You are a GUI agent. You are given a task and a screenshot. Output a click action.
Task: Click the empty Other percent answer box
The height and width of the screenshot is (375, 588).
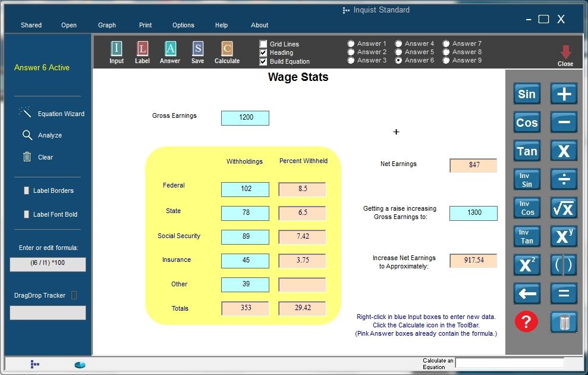pyautogui.click(x=302, y=285)
